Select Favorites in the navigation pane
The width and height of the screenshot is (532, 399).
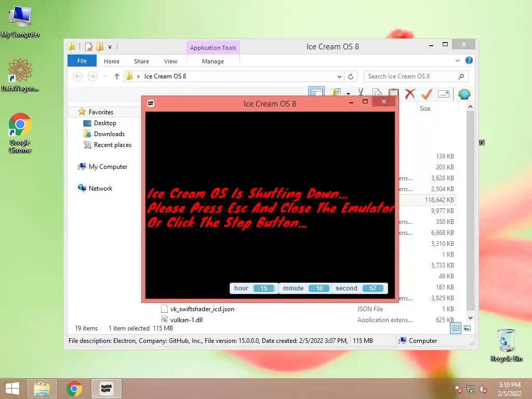101,112
